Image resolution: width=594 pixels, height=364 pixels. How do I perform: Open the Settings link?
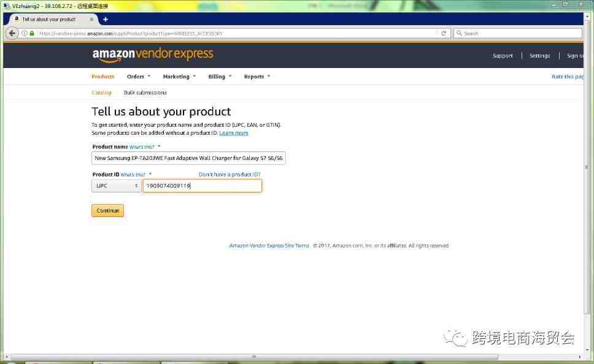(539, 56)
